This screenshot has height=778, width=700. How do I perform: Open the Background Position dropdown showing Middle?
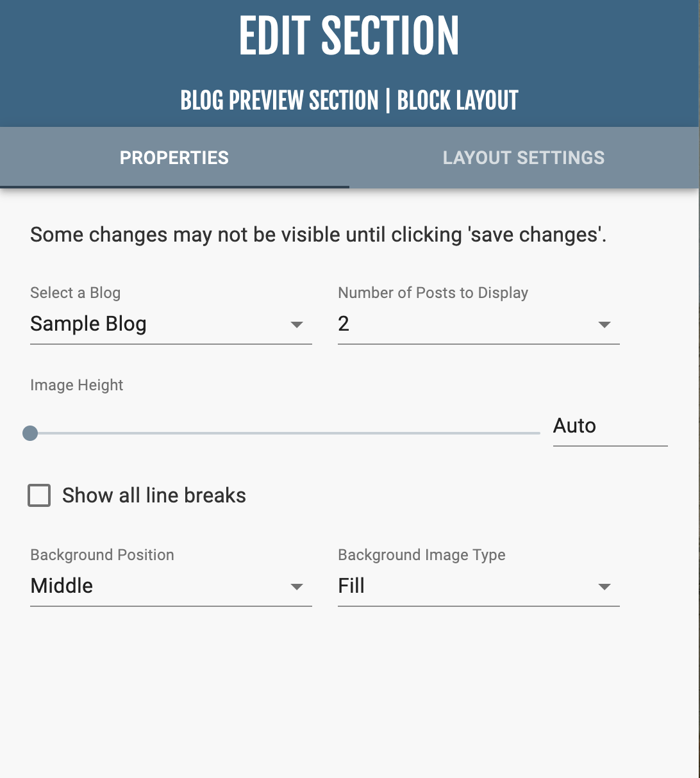click(x=160, y=586)
